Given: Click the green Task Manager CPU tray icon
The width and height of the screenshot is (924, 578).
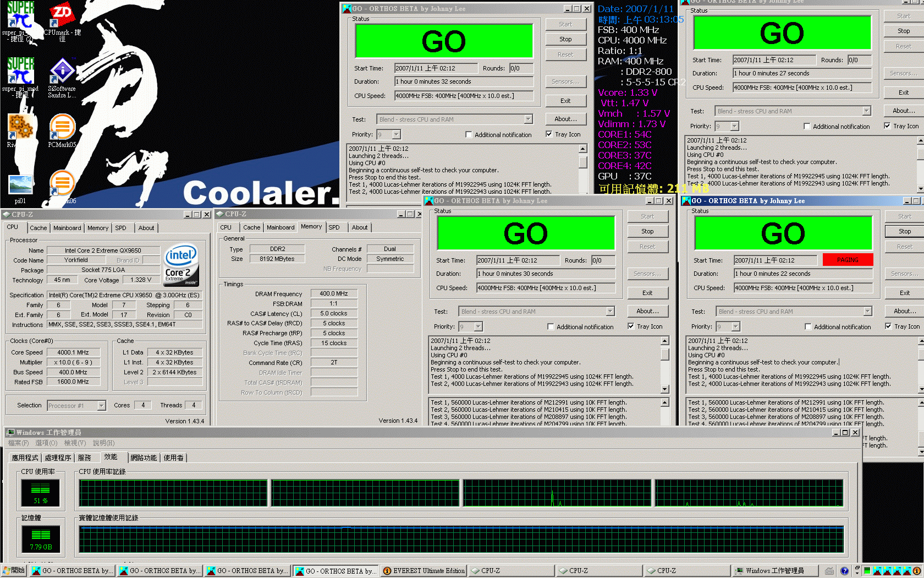Looking at the screenshot, I should click(867, 571).
